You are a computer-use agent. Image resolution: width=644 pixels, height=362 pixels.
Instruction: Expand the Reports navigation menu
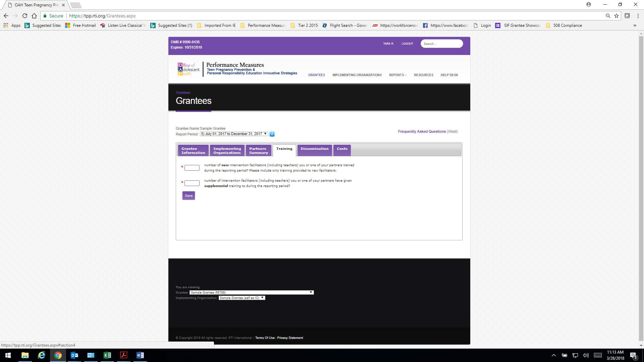point(397,75)
